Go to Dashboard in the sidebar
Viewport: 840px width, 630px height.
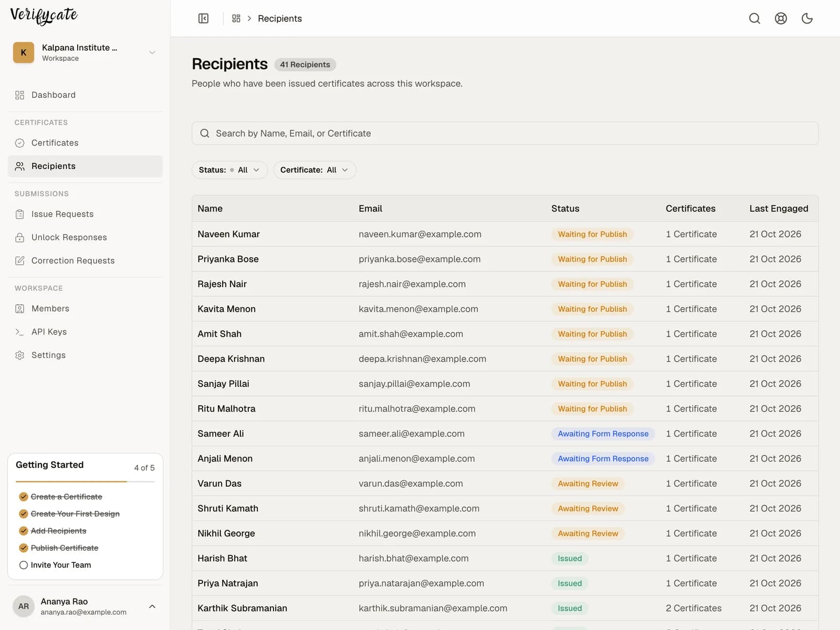pos(85,95)
